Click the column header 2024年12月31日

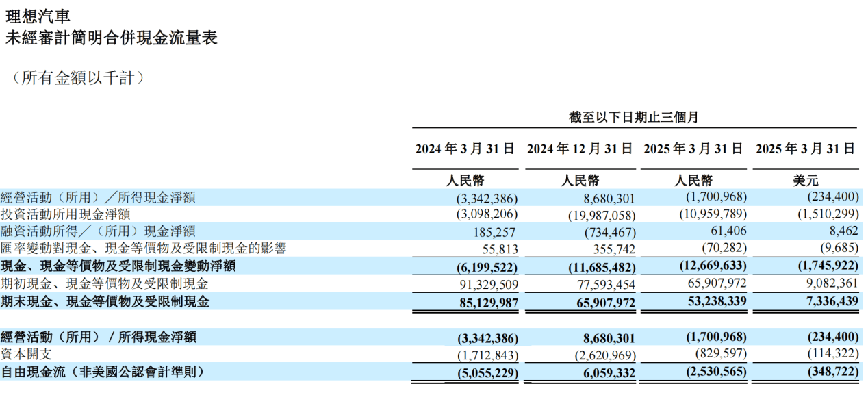coord(579,149)
